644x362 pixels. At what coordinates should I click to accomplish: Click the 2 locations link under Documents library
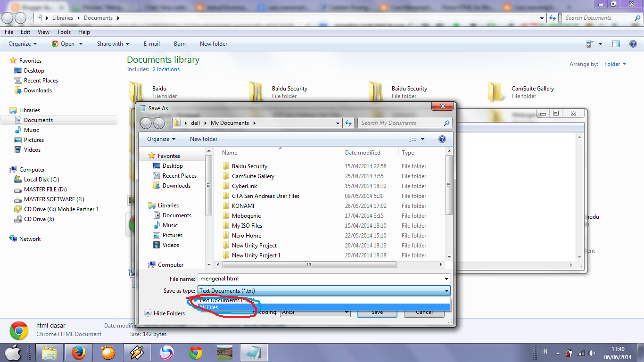point(165,69)
